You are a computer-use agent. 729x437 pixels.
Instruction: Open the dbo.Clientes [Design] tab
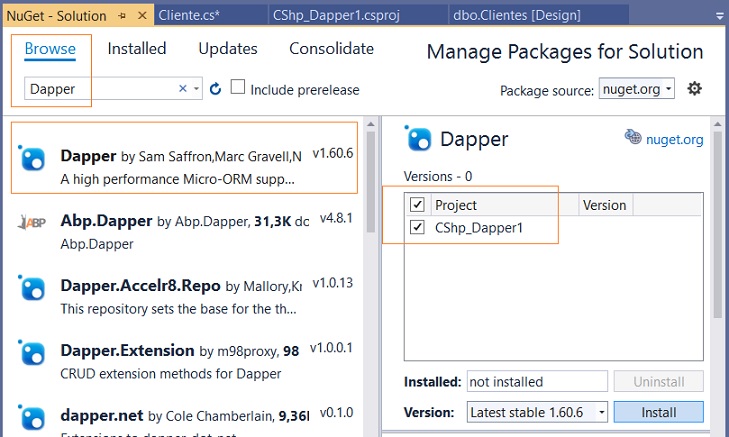pos(517,15)
